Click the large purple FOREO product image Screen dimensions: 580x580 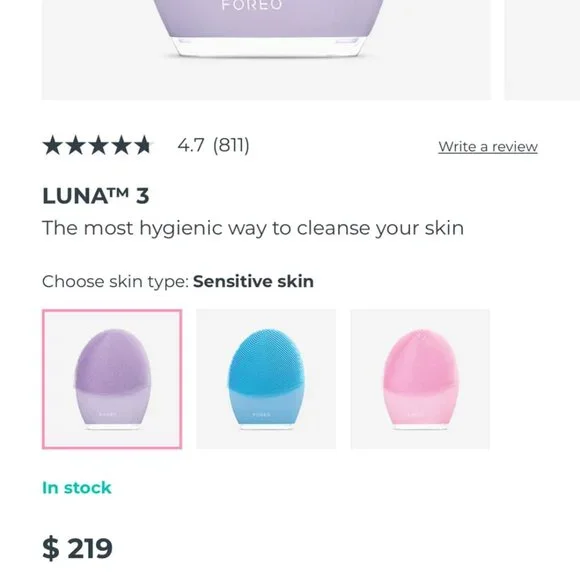pyautogui.click(x=266, y=50)
